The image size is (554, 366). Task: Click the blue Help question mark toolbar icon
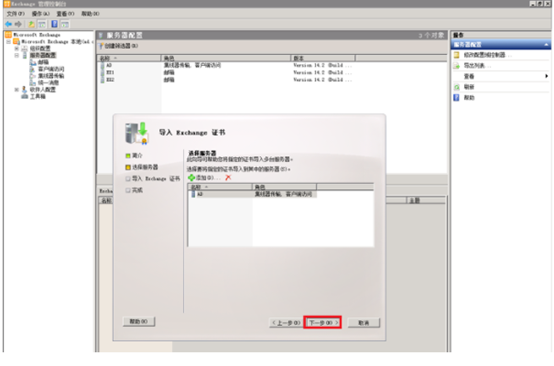[x=54, y=24]
